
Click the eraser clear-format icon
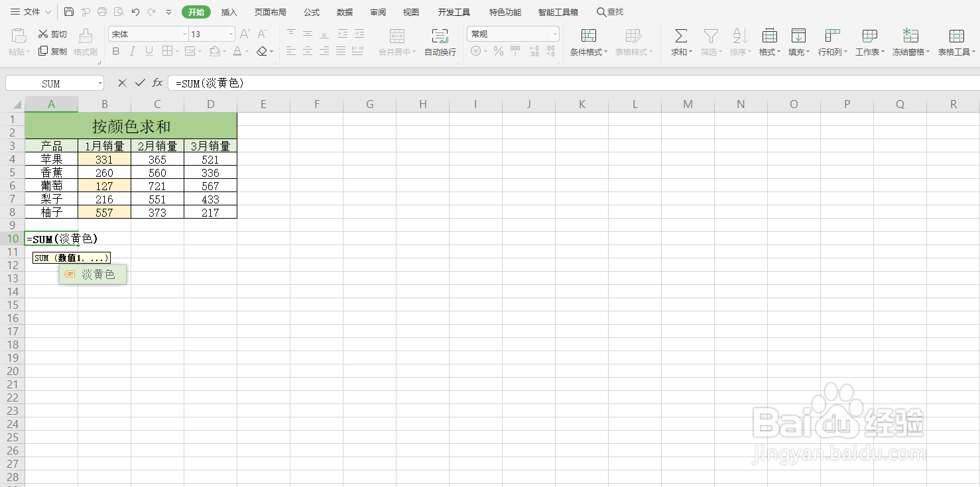tap(262, 51)
